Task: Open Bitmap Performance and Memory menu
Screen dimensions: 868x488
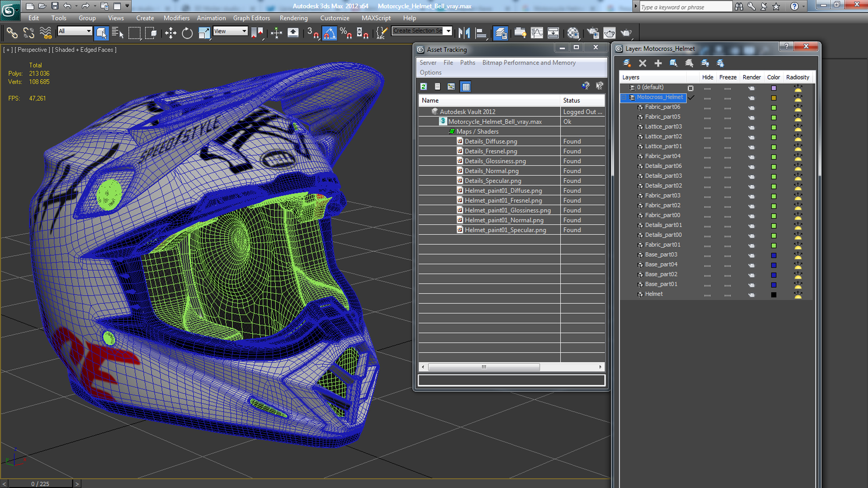Action: coord(529,62)
